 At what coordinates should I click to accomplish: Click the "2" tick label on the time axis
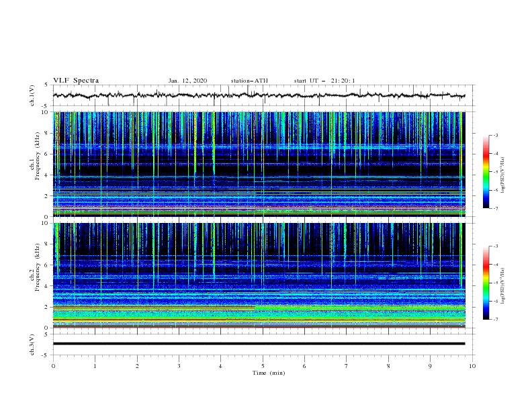click(137, 366)
